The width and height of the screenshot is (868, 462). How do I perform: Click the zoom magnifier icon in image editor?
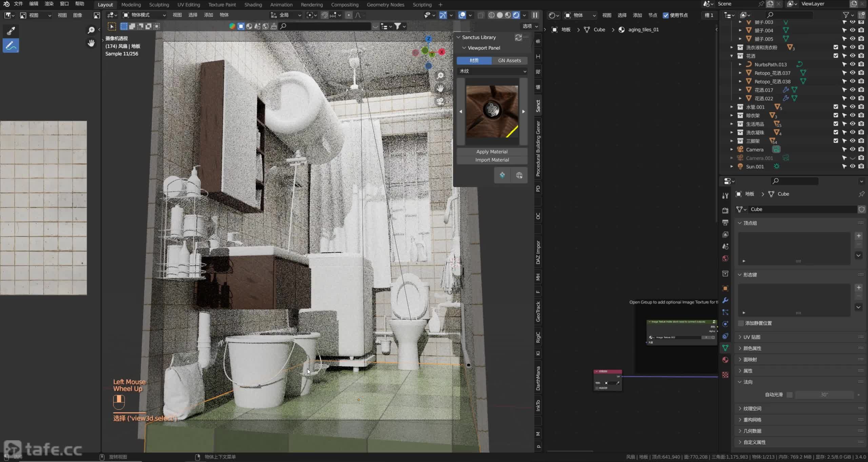(x=91, y=31)
